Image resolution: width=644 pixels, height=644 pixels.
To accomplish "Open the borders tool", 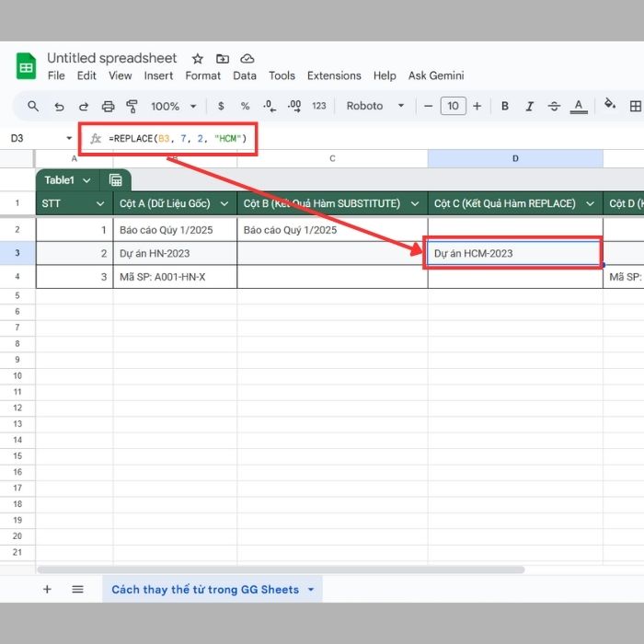I will (x=636, y=107).
